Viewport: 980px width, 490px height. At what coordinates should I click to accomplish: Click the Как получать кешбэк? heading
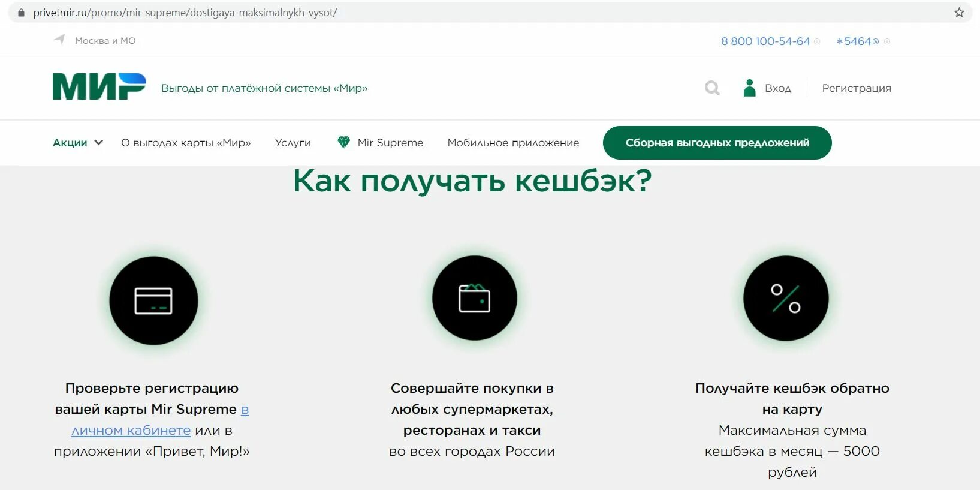pos(472,181)
